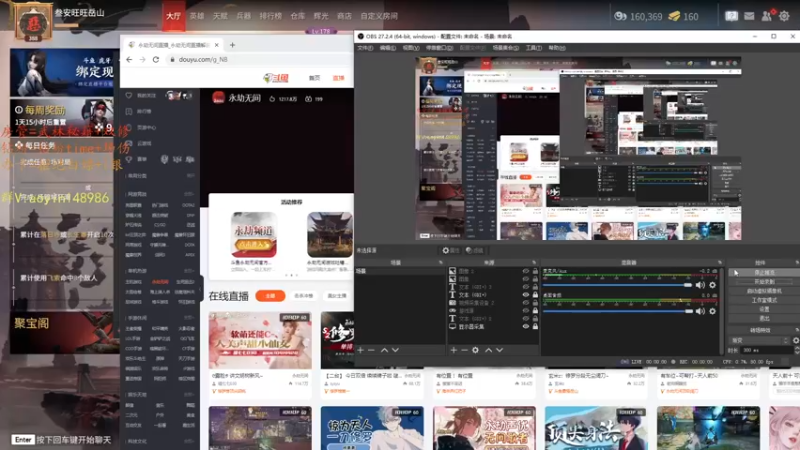The image size is (800, 450).
Task: Toggle lock on 文本 (GDI+) 2 source
Action: coord(535,319)
